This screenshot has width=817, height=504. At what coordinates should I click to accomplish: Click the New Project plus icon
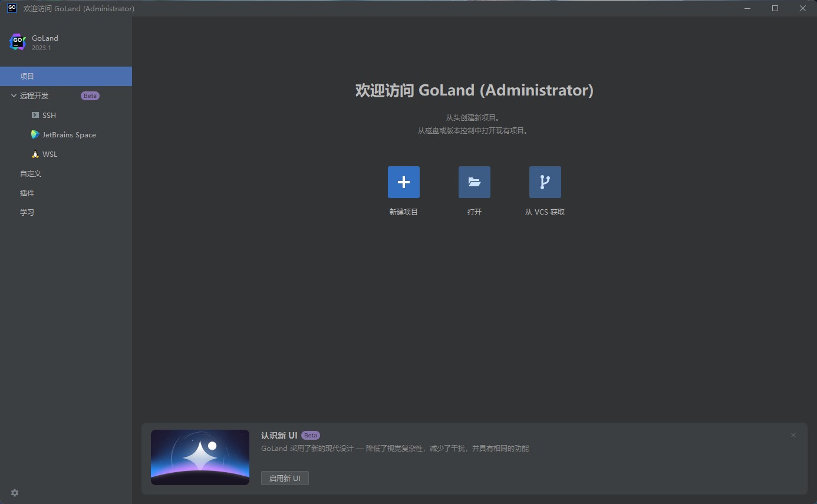click(x=404, y=182)
